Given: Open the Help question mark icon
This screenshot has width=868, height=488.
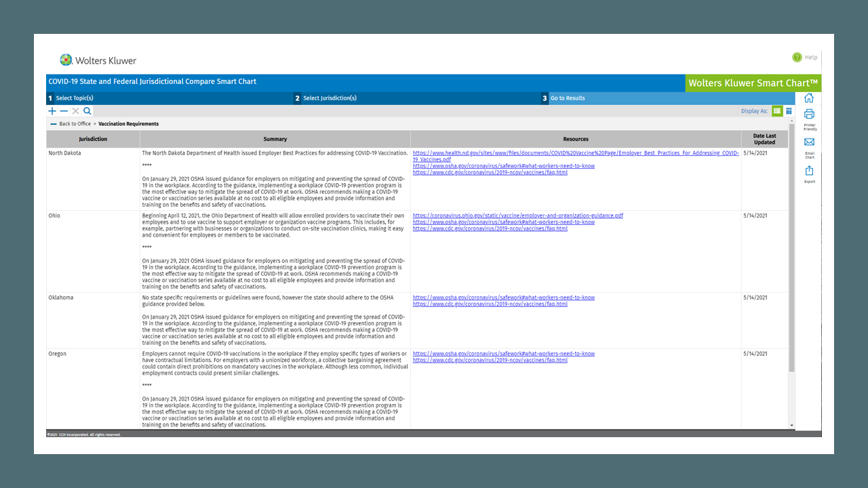Looking at the screenshot, I should 797,58.
